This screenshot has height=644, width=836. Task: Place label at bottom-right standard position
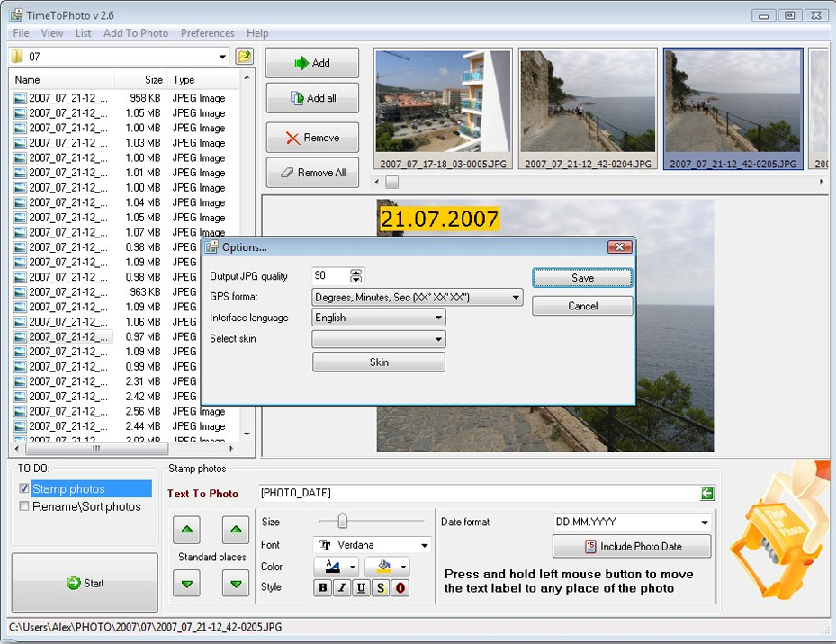(x=236, y=584)
